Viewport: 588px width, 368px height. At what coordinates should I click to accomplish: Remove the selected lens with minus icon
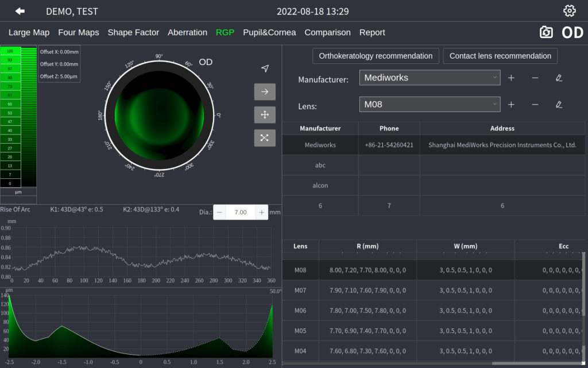[535, 105]
